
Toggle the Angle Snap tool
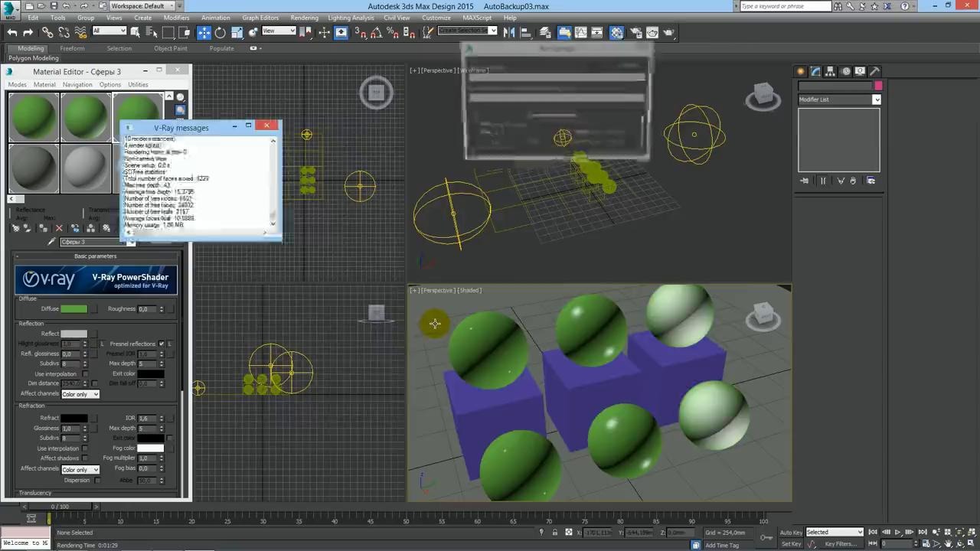tap(377, 32)
